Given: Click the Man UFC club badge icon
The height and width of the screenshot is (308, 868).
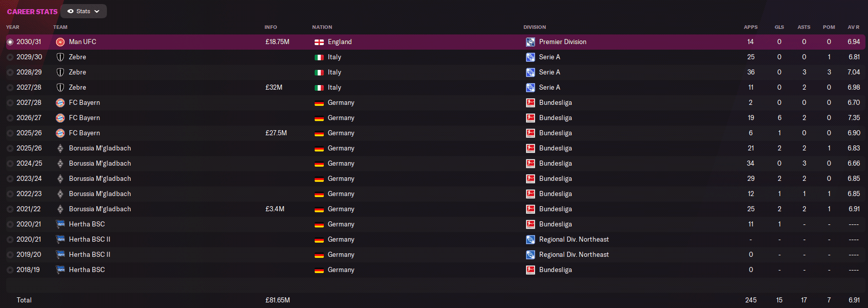Looking at the screenshot, I should [x=60, y=42].
